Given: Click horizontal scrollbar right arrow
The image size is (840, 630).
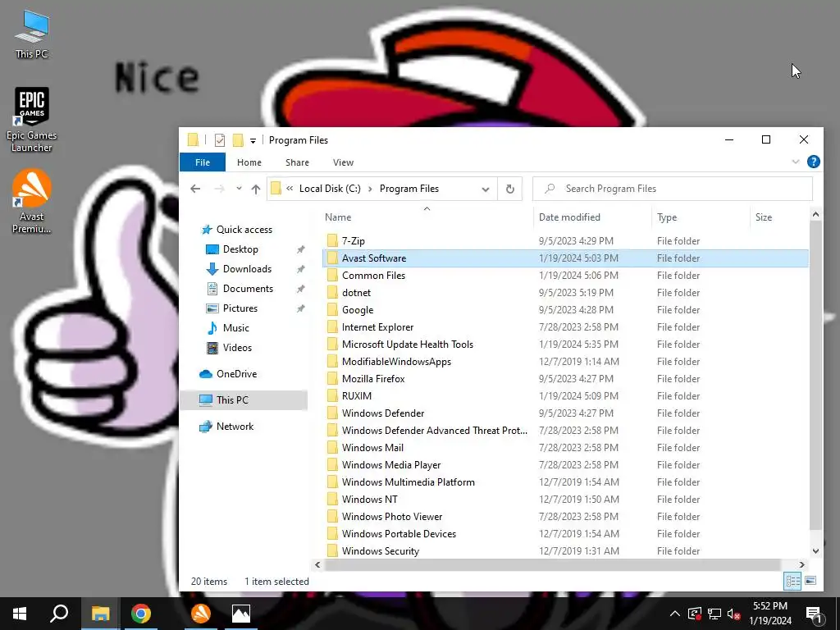Looking at the screenshot, I should [802, 564].
